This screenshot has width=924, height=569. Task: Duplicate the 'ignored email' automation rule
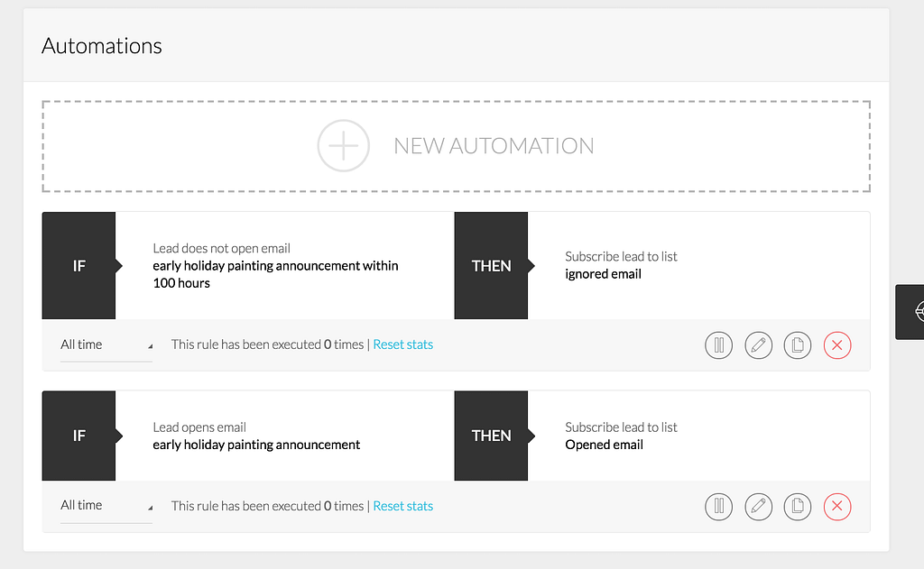(x=798, y=345)
